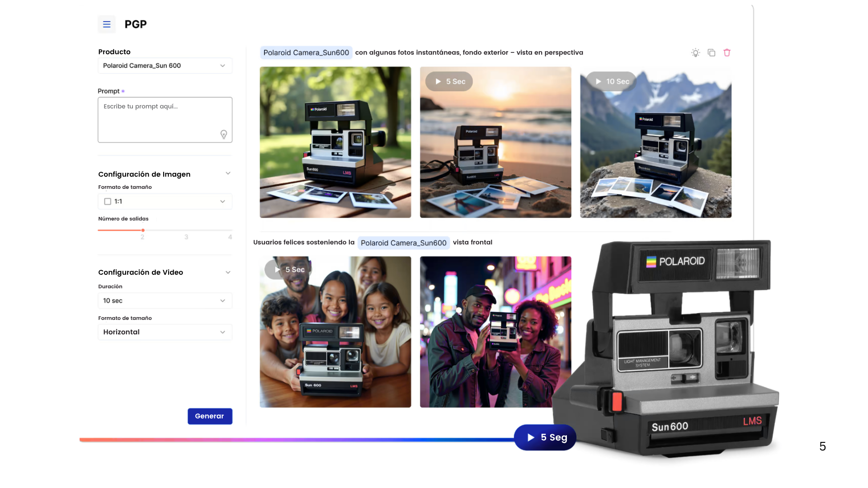
Task: Collapse Configuración de Video section
Action: [x=228, y=272]
